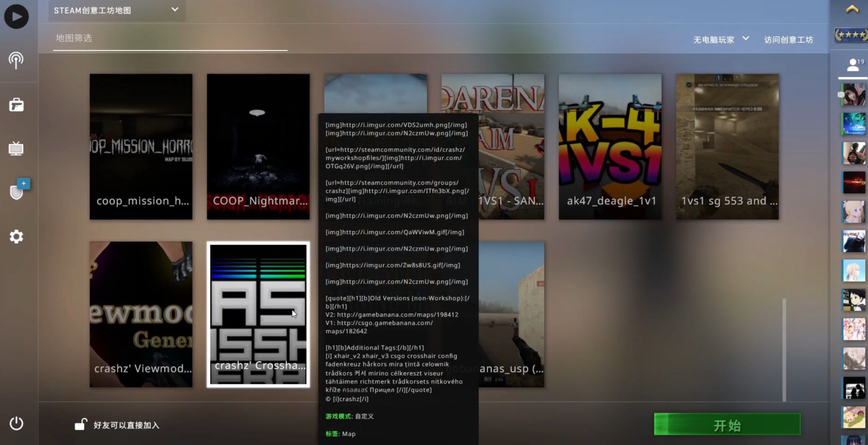Screen dimensions: 868x445
Task: Select the ak47_deagle_1v1 map card
Action: 610,147
